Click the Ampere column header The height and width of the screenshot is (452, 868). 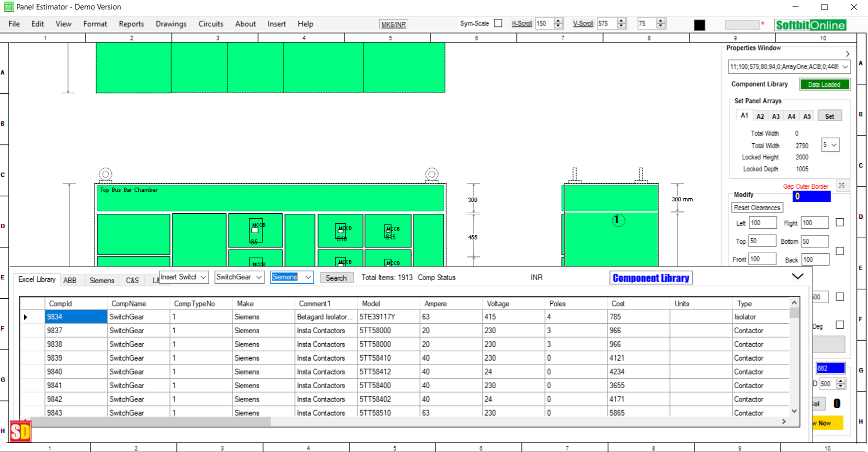point(451,304)
